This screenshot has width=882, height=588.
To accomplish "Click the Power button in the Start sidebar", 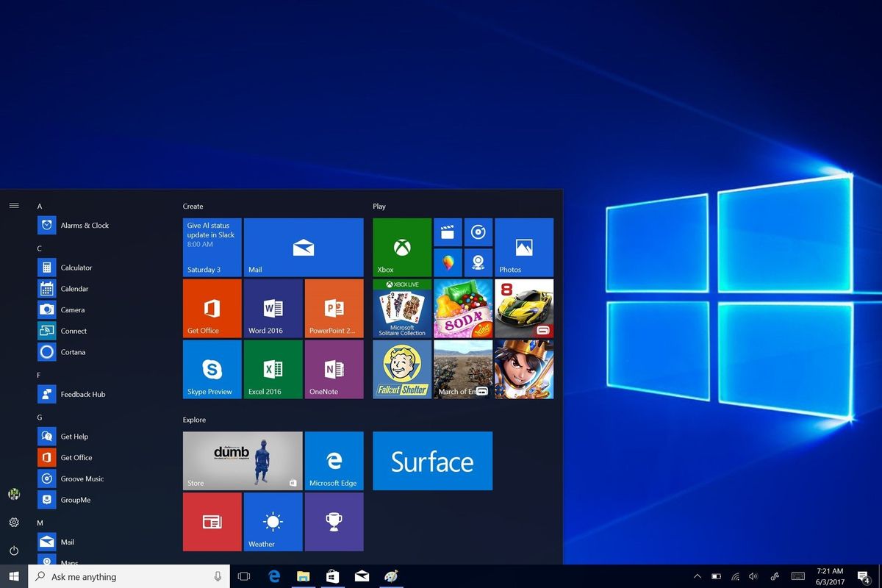I will coord(14,551).
